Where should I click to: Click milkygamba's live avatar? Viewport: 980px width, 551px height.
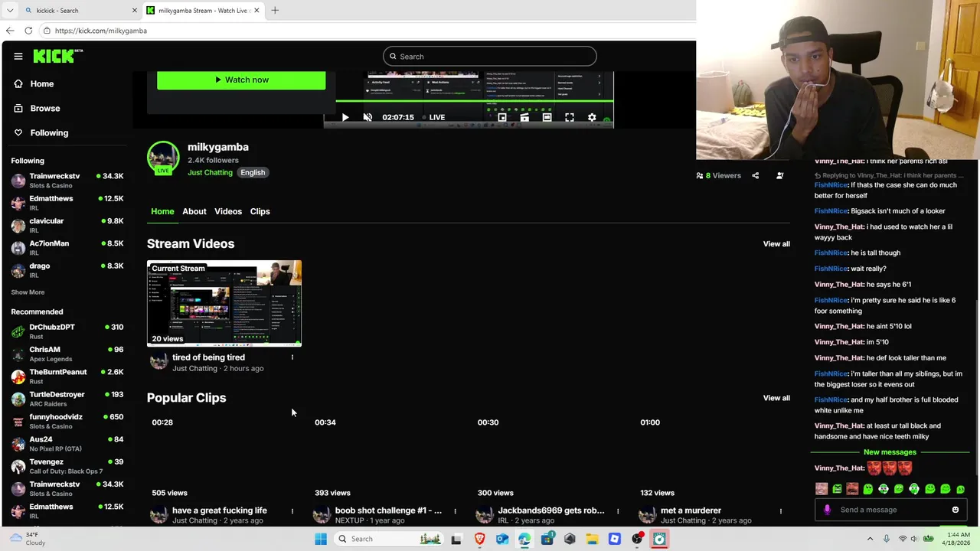tap(163, 158)
